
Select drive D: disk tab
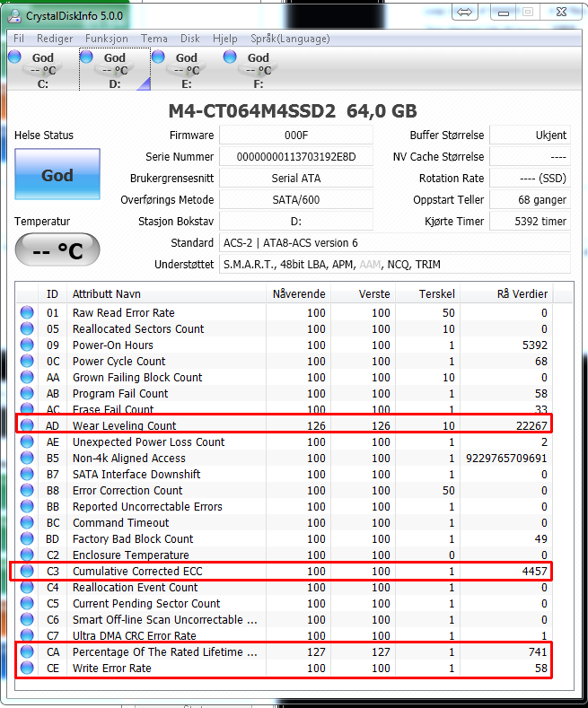tap(115, 69)
